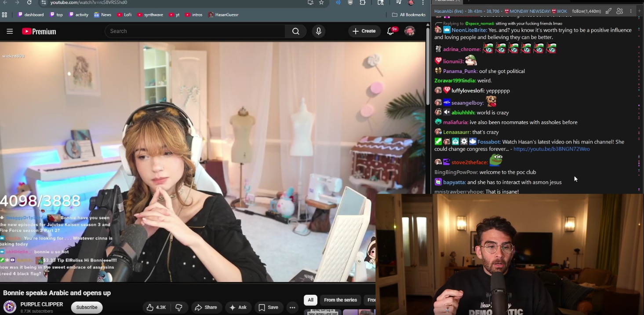Click the Share button
Viewport: 644px width, 315px height.
[x=206, y=308]
